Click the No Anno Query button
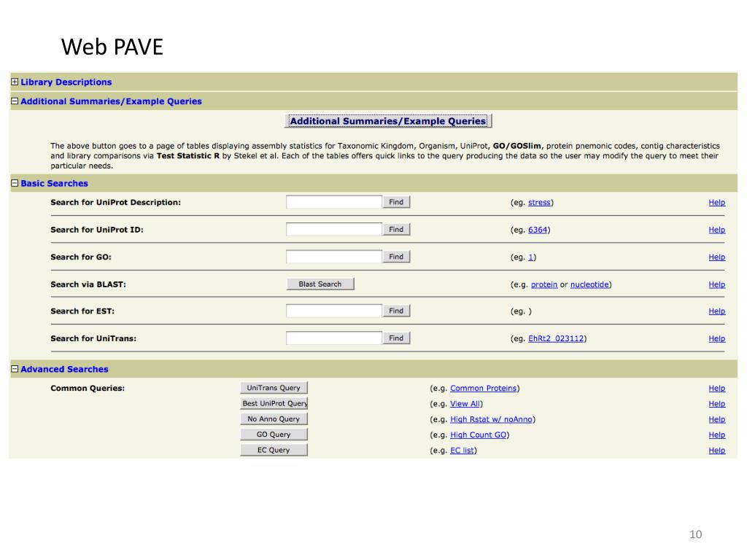The image size is (747, 560). tap(274, 419)
